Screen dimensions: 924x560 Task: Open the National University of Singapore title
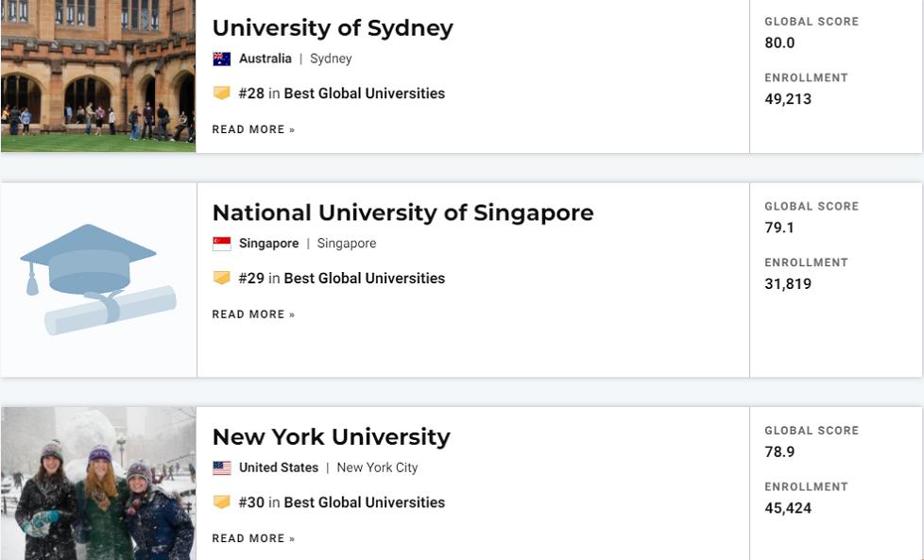(x=403, y=212)
